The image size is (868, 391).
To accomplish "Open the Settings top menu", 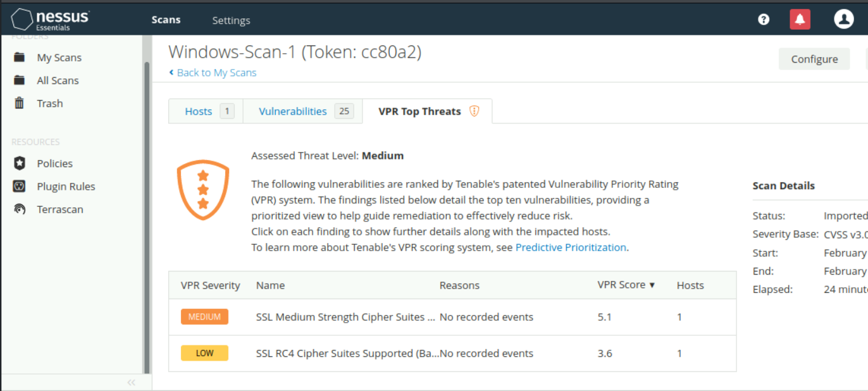I will tap(231, 21).
